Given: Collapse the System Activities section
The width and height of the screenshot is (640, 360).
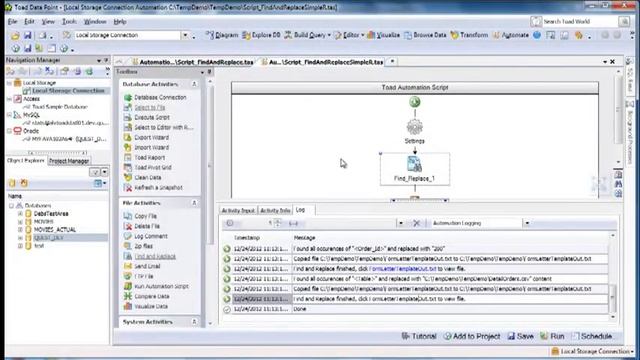Looking at the screenshot, I should [x=194, y=322].
